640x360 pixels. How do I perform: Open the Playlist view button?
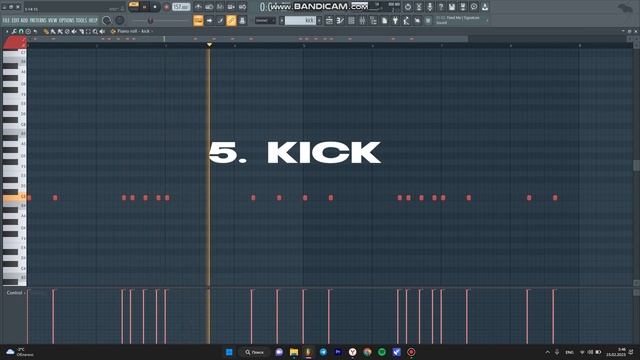pos(329,20)
